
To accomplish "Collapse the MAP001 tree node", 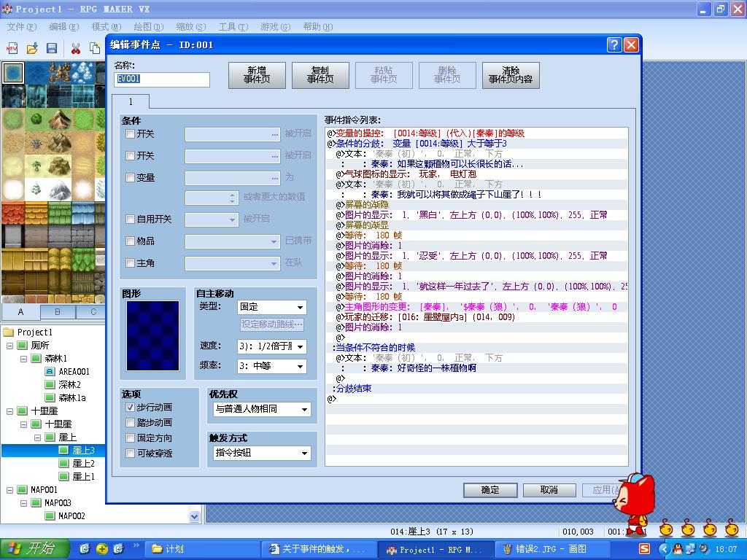I will pos(9,489).
